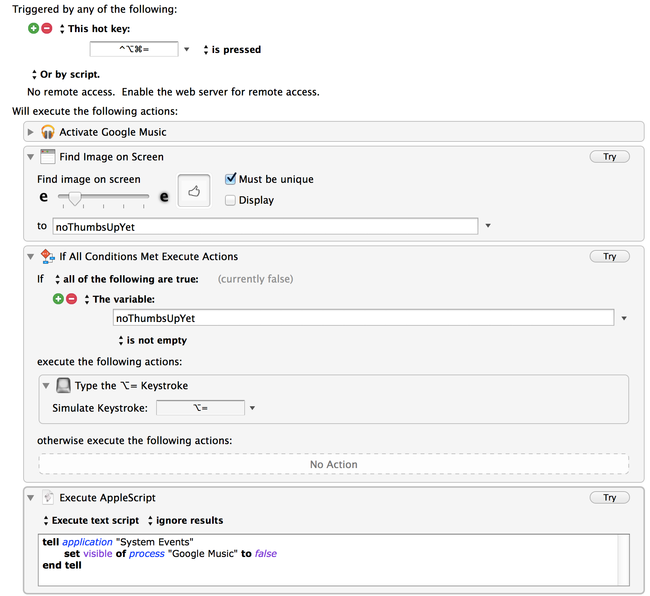This screenshot has width=650, height=596.
Task: Click the noThumbsUpYet variable field in condition
Action: pos(362,318)
